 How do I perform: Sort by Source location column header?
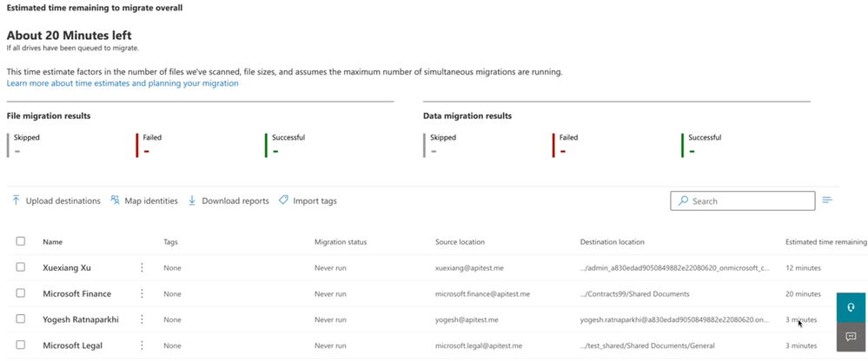pyautogui.click(x=460, y=241)
